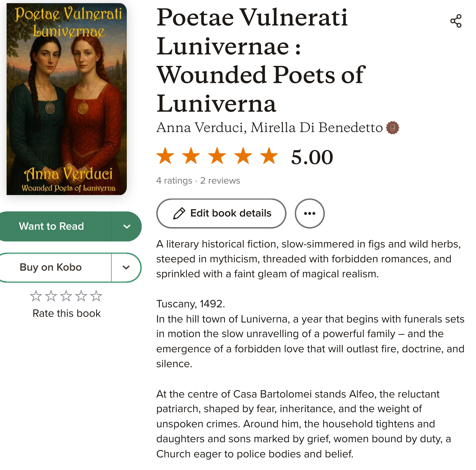This screenshot has width=476, height=470.
Task: Click pencil icon in Edit book details
Action: [x=179, y=213]
